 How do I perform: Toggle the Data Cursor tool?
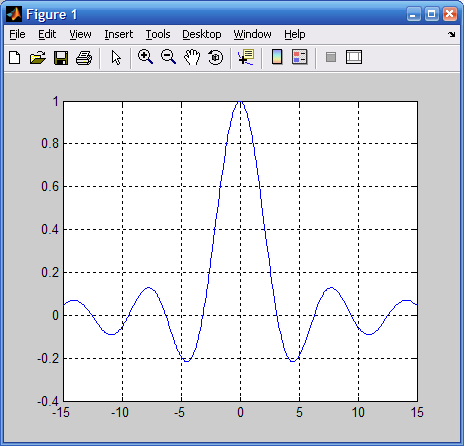(x=246, y=57)
